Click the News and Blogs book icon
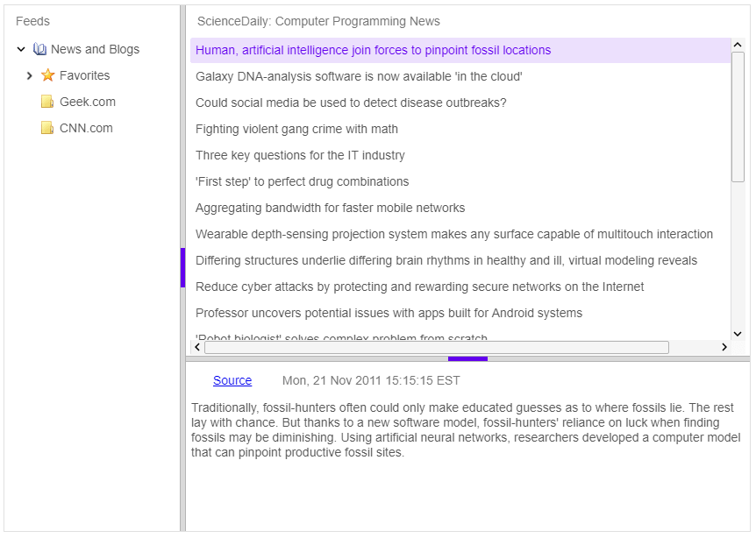This screenshot has height=538, width=756. (x=39, y=50)
